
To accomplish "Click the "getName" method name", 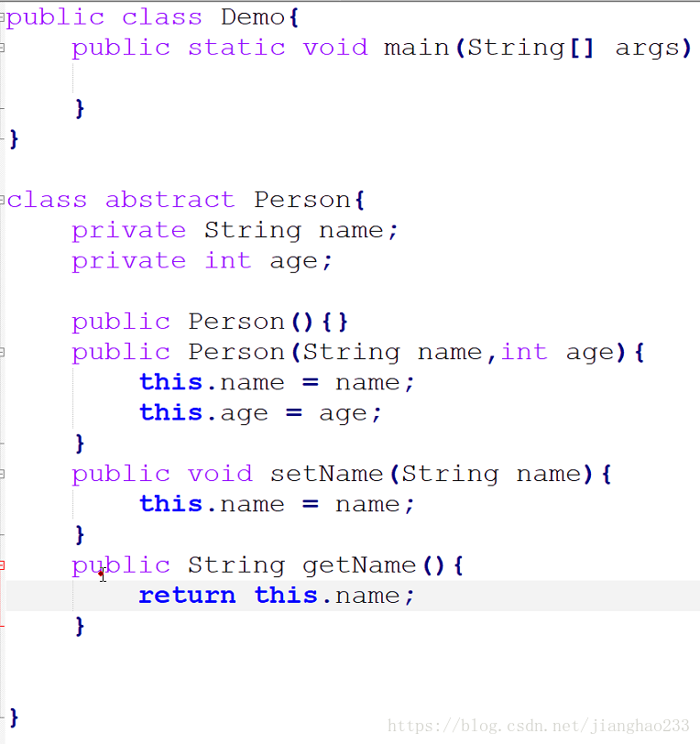I will click(x=359, y=565).
